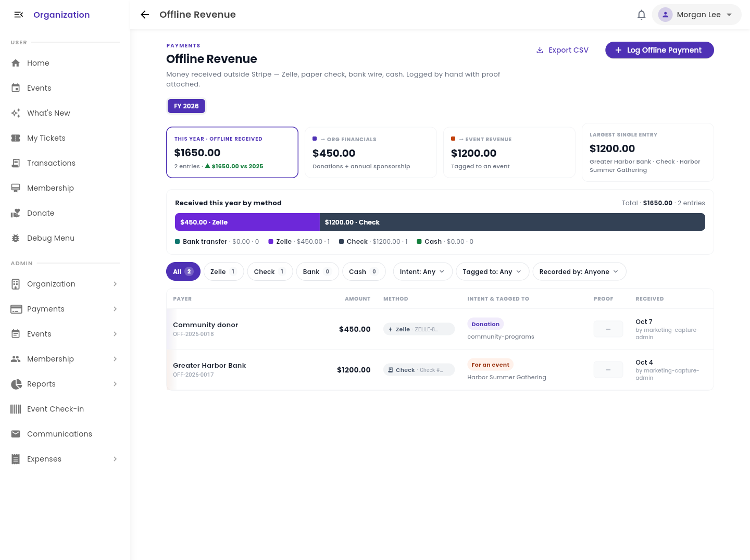Click the My Tickets icon
Screen dimensions: 750x560
click(x=16, y=138)
